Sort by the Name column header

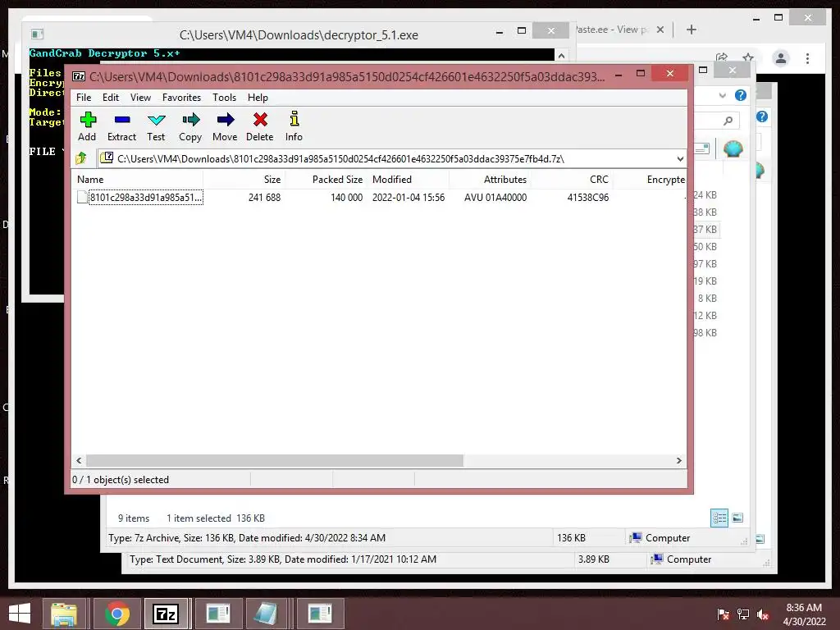pos(137,180)
